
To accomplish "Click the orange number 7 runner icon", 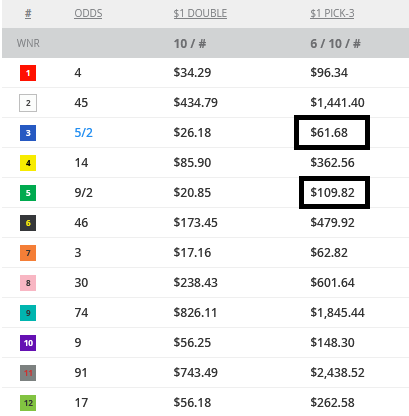I will [28, 253].
